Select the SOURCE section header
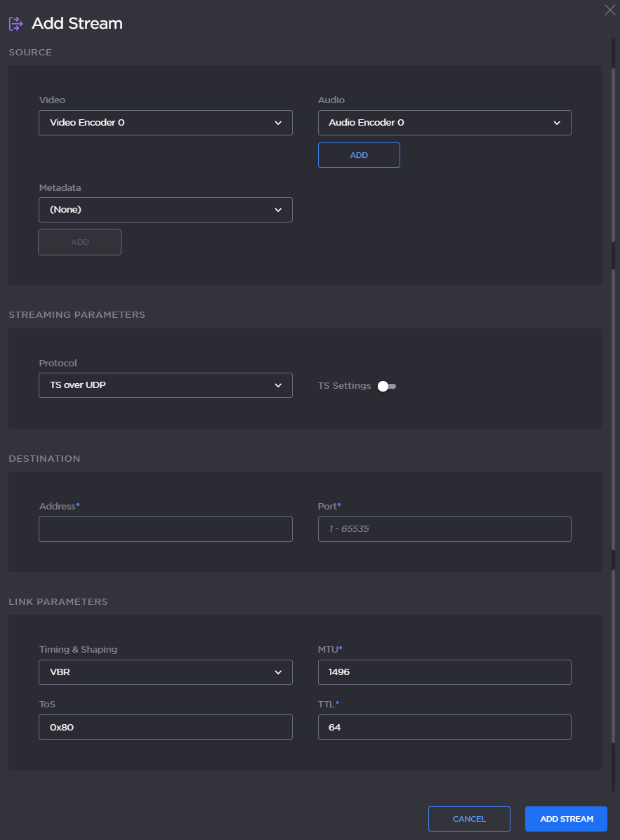Image resolution: width=620 pixels, height=840 pixels. (x=30, y=52)
